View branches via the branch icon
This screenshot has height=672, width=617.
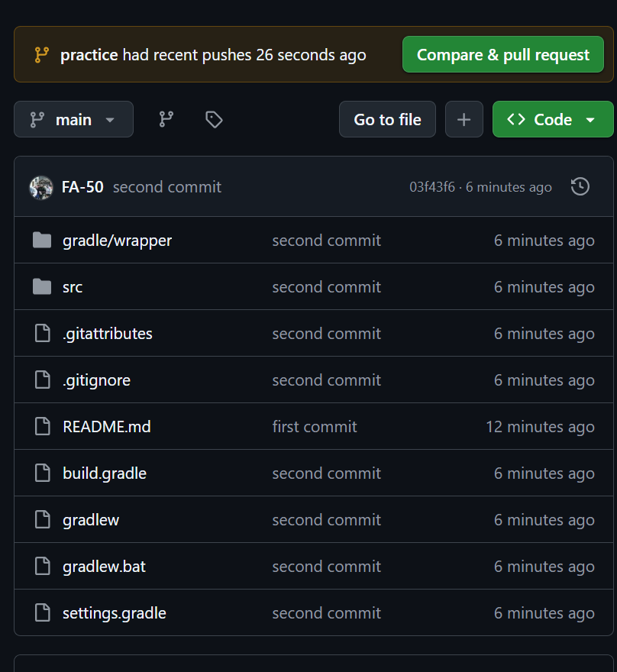(x=166, y=119)
